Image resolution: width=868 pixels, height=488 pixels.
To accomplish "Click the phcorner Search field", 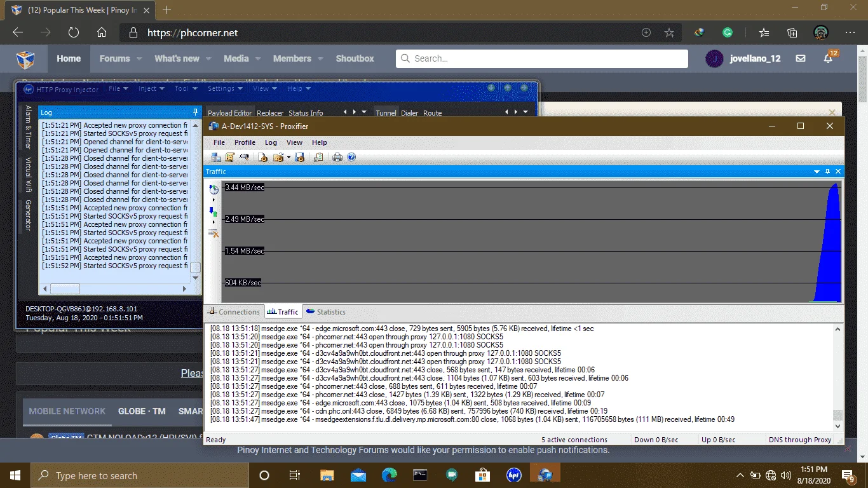I will pos(542,58).
